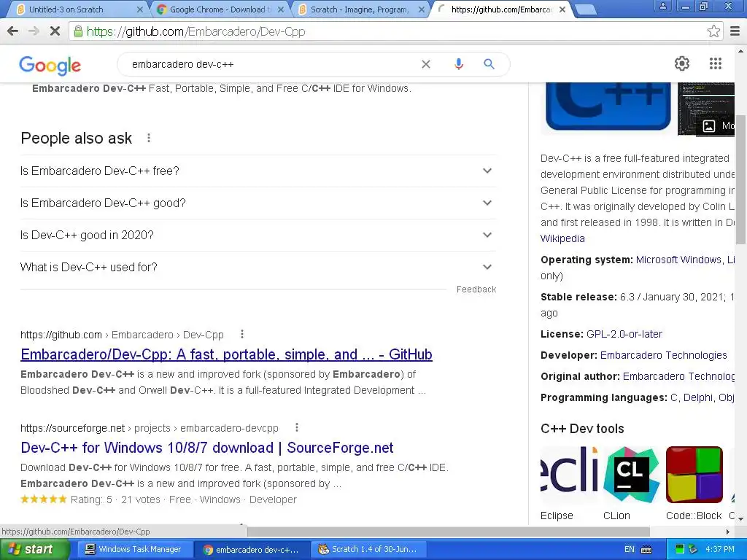This screenshot has width=747, height=560.
Task: Expand "What is Dev-C++ used for?" question
Action: (x=258, y=267)
